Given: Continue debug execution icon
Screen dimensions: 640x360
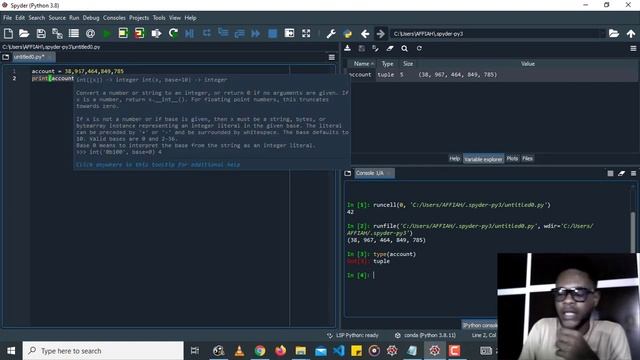Looking at the screenshot, I should point(256,33).
